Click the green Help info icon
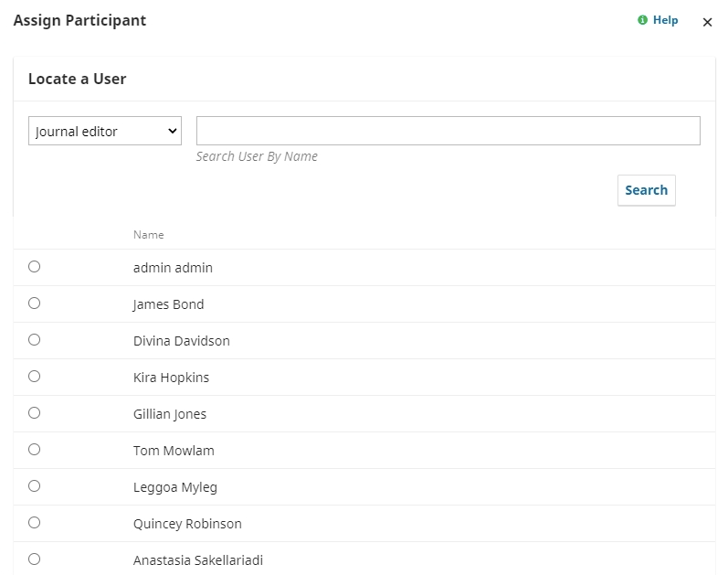The height and width of the screenshot is (575, 728). point(642,20)
